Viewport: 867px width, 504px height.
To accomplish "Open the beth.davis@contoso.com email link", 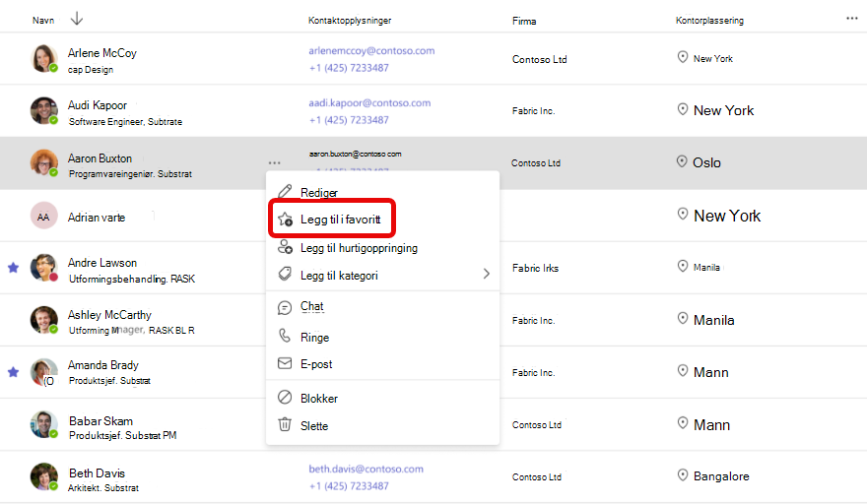I will (367, 469).
